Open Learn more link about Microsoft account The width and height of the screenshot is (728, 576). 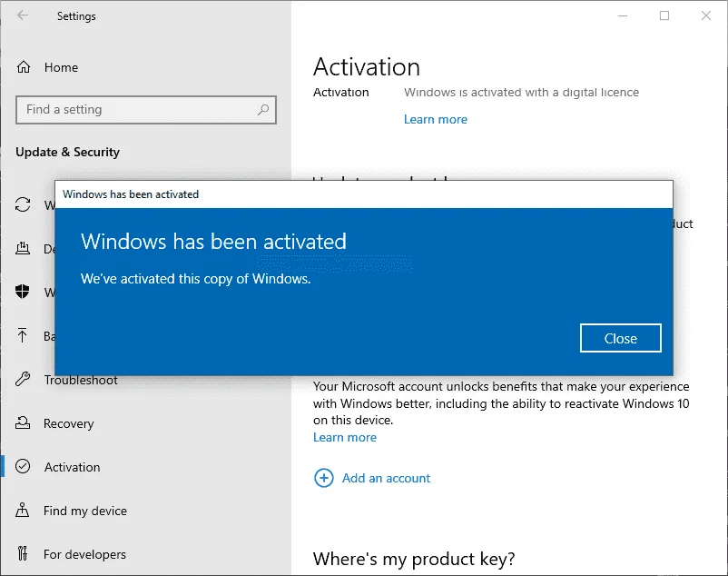click(x=345, y=437)
